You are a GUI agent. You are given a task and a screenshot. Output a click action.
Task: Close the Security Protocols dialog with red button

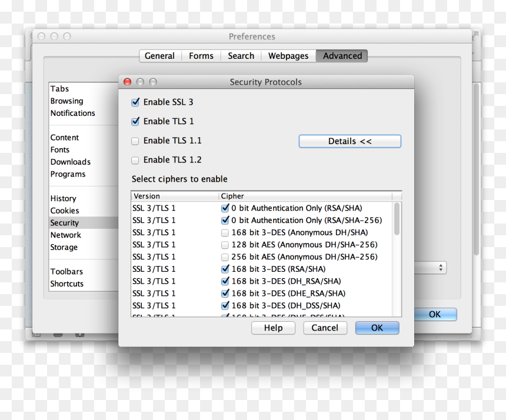tap(128, 82)
